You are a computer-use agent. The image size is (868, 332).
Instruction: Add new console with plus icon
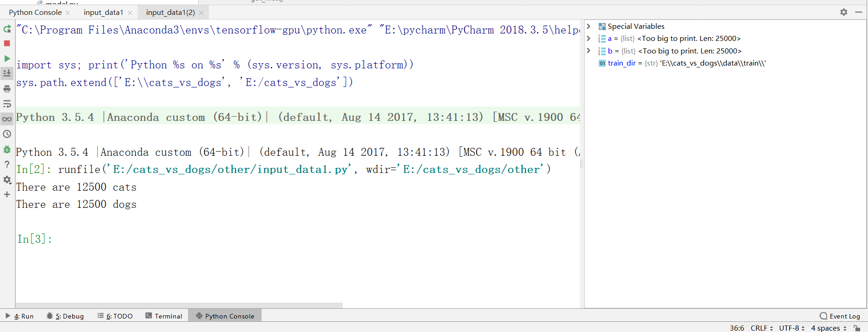click(x=7, y=194)
